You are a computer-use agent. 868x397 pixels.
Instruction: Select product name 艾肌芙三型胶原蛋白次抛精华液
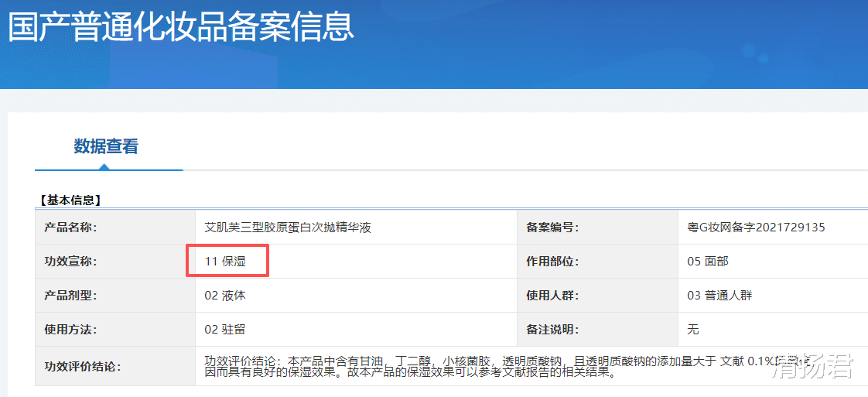[287, 228]
